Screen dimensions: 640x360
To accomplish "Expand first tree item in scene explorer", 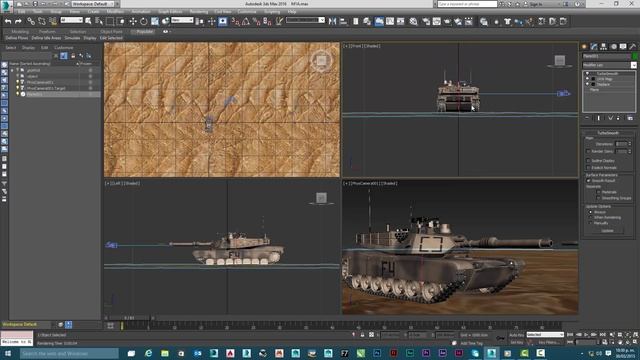I will coord(13,70).
